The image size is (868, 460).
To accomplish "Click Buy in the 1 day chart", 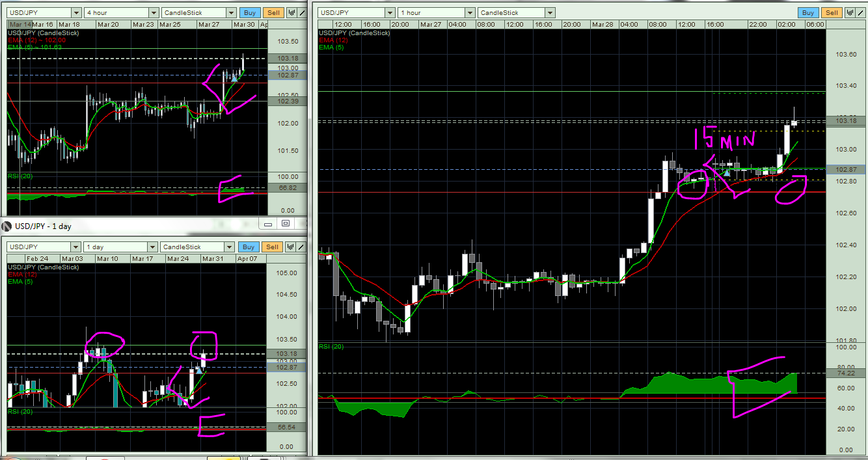I will (249, 247).
